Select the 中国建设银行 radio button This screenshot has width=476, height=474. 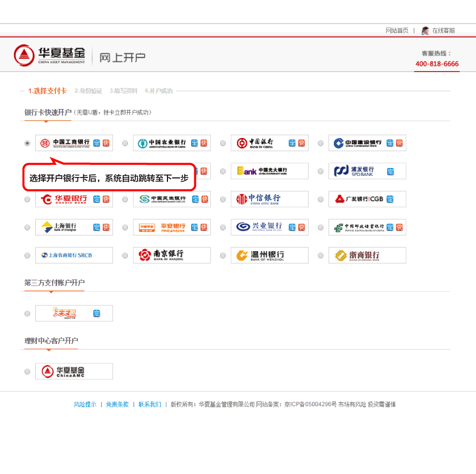(x=321, y=143)
